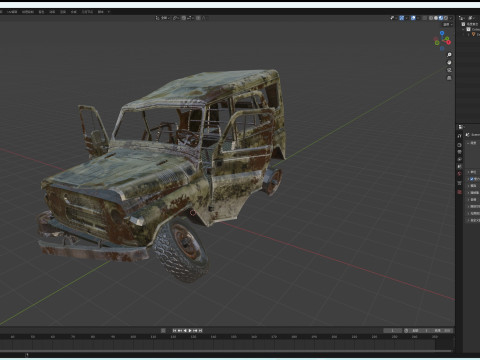This screenshot has width=480, height=360.
Task: Click the Scene Collection icon in outliner
Action: click(x=463, y=24)
